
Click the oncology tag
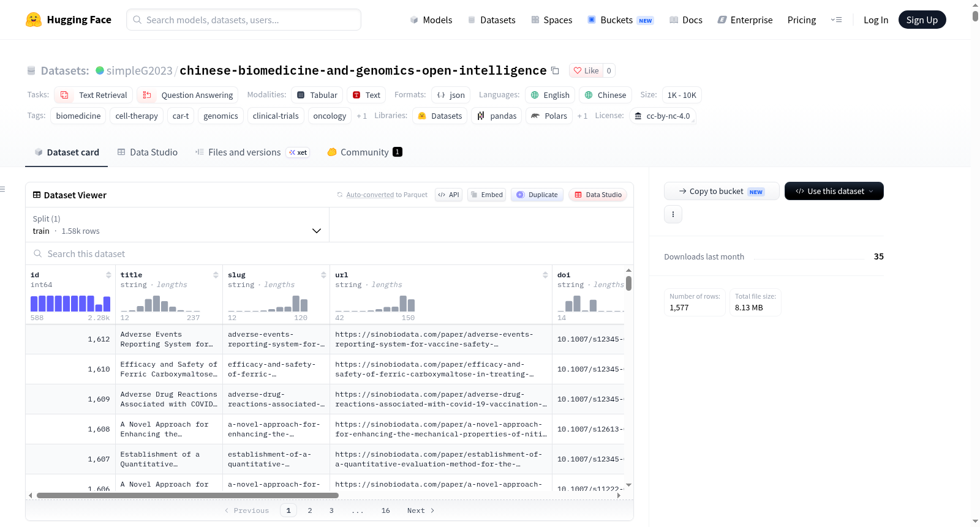[x=330, y=116]
